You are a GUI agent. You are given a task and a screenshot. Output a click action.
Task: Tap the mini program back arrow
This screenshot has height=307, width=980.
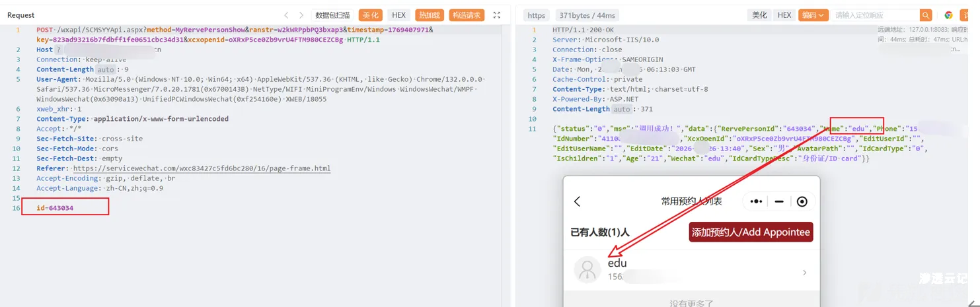[578, 201]
